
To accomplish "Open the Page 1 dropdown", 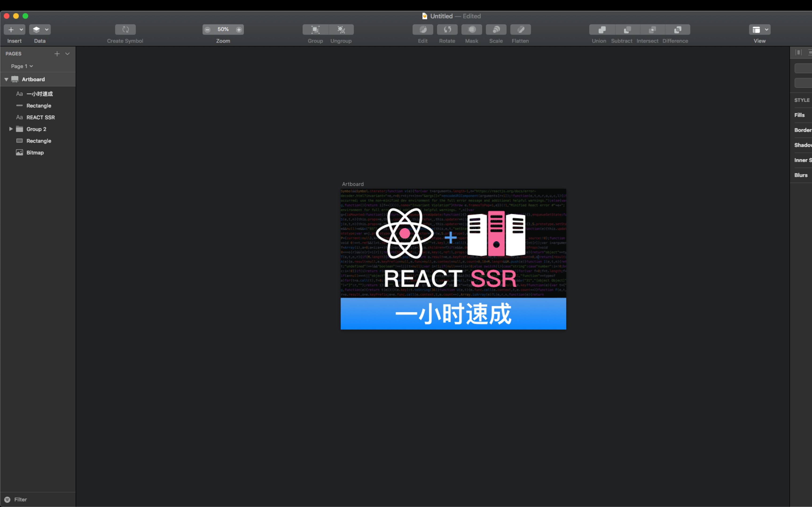I will [22, 66].
